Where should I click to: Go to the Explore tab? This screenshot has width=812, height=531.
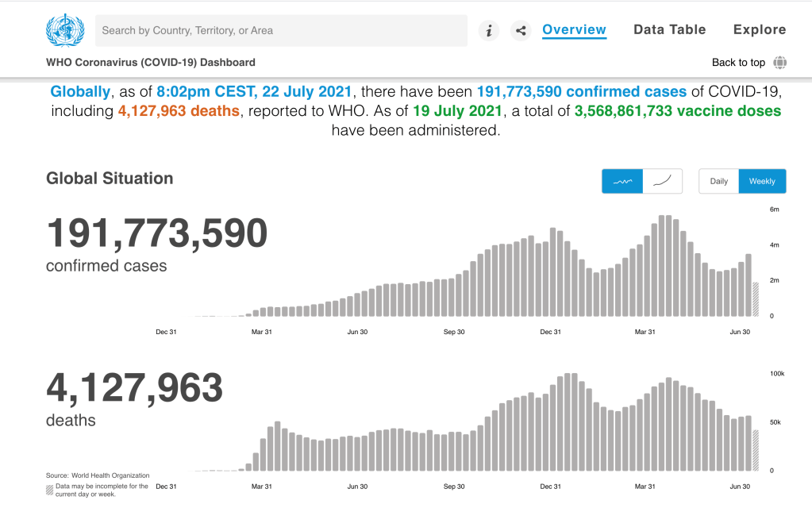point(759,30)
